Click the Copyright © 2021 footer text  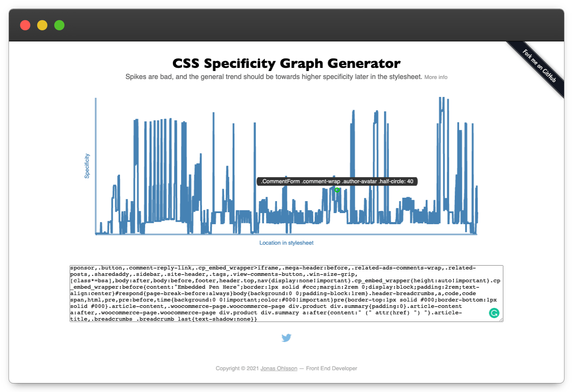(237, 369)
